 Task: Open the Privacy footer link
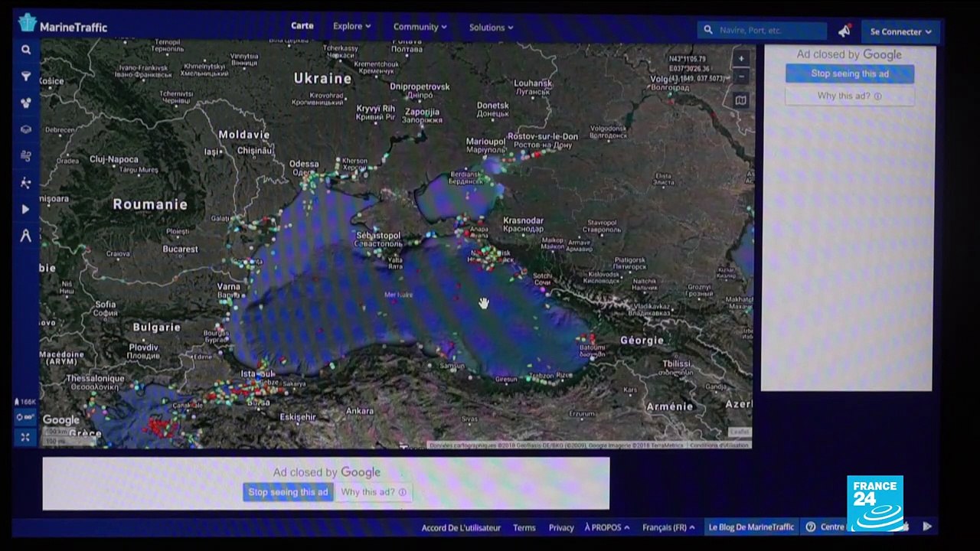(x=561, y=527)
